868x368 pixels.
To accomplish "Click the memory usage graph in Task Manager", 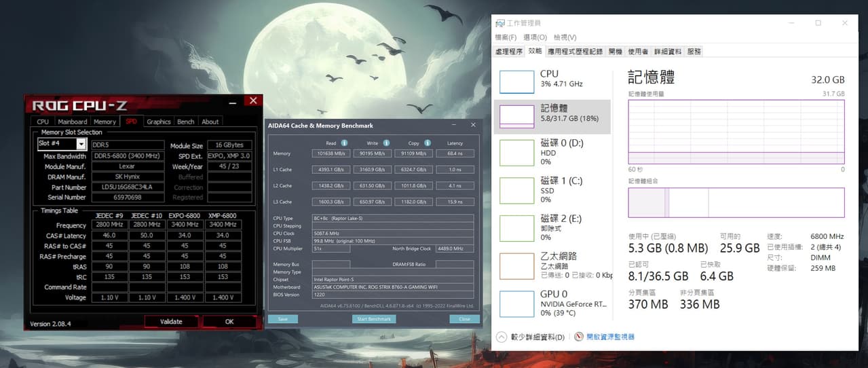I will point(736,132).
